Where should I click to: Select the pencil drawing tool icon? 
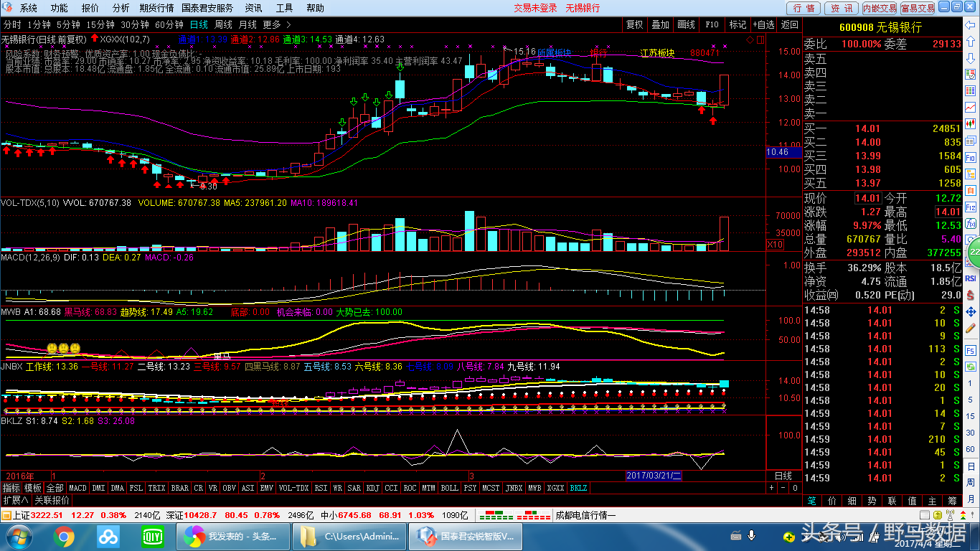pos(971,328)
